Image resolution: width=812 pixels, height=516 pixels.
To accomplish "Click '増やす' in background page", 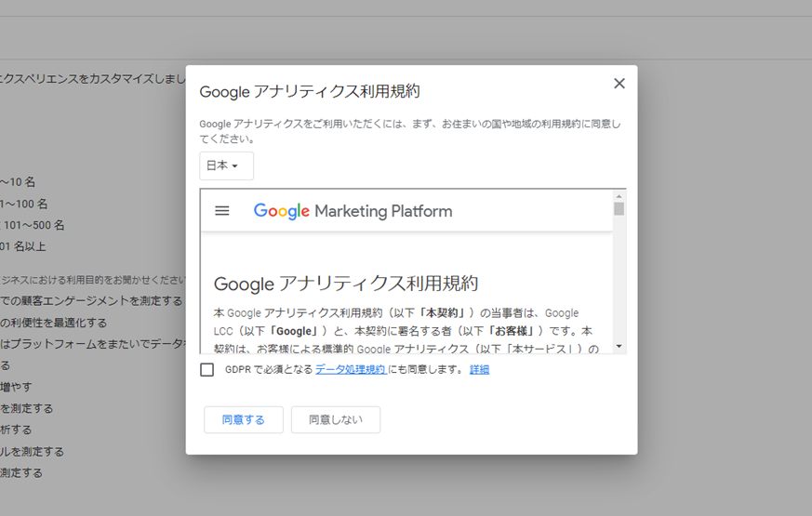I will (x=16, y=387).
